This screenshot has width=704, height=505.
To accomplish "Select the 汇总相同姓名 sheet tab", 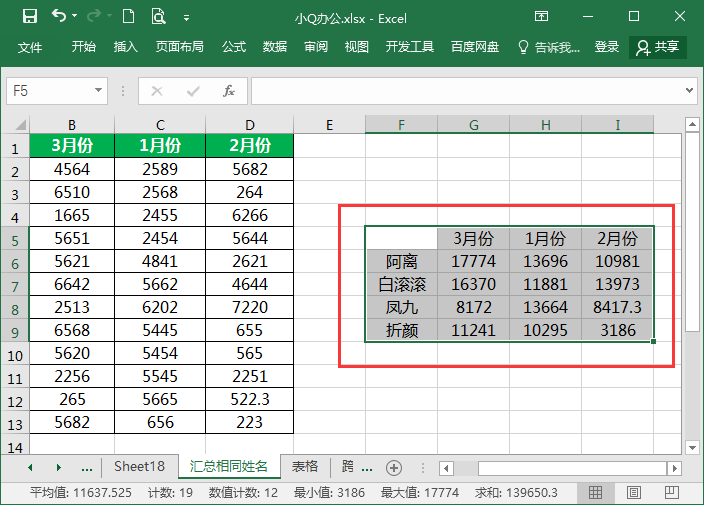I will pyautogui.click(x=229, y=467).
